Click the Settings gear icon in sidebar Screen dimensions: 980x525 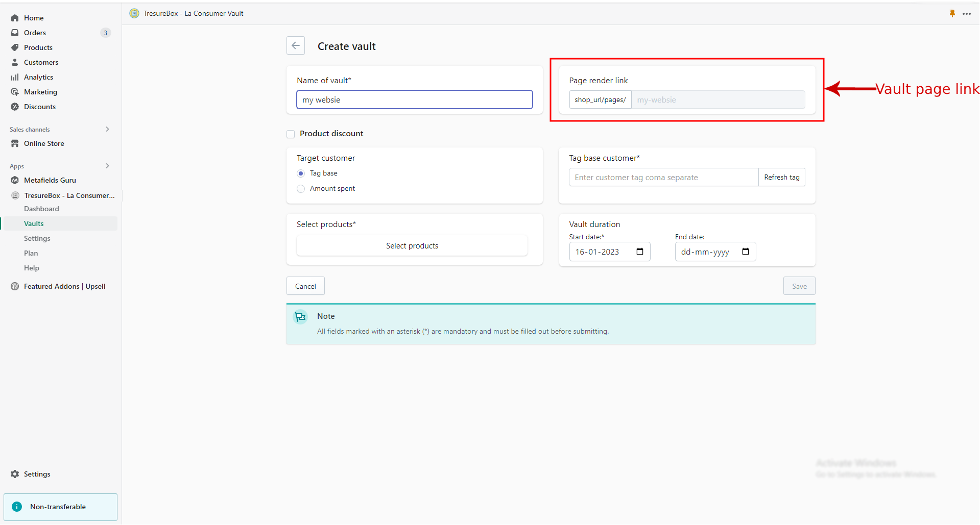pyautogui.click(x=15, y=474)
